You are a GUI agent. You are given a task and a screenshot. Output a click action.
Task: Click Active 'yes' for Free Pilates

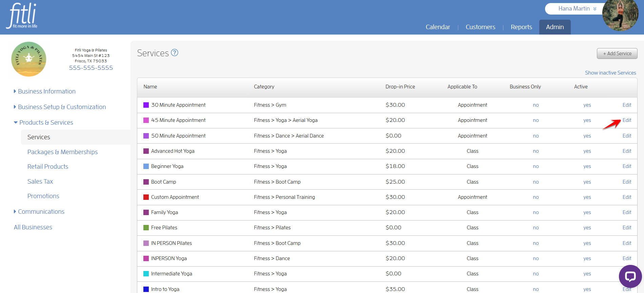coord(587,228)
